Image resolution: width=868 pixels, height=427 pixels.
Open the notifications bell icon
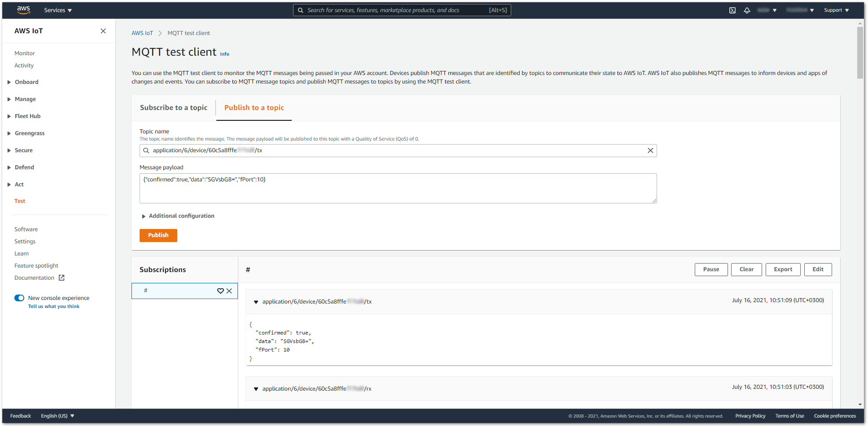tap(747, 10)
